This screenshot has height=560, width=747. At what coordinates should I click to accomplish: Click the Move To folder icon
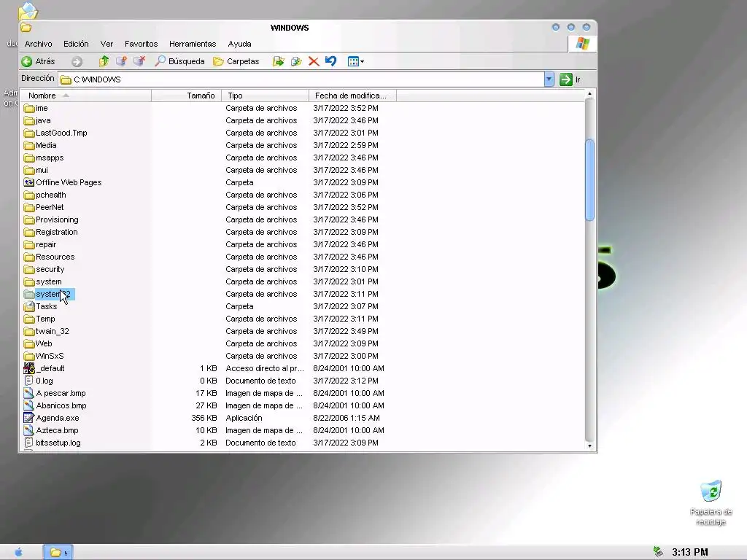point(278,61)
